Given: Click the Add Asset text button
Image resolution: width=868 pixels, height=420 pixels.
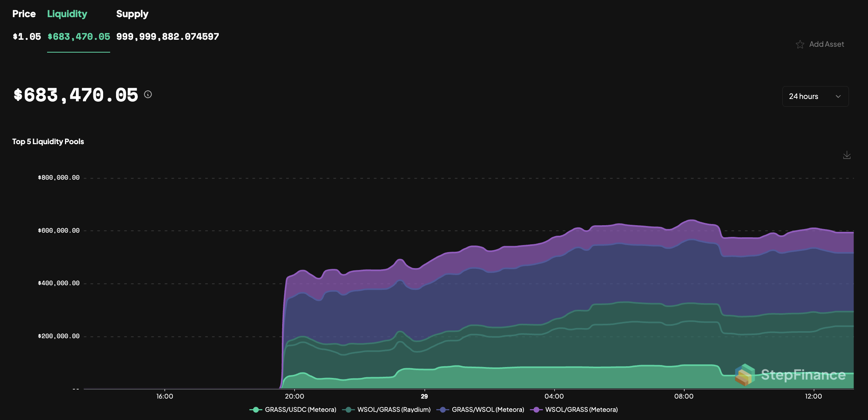Looking at the screenshot, I should pos(826,44).
